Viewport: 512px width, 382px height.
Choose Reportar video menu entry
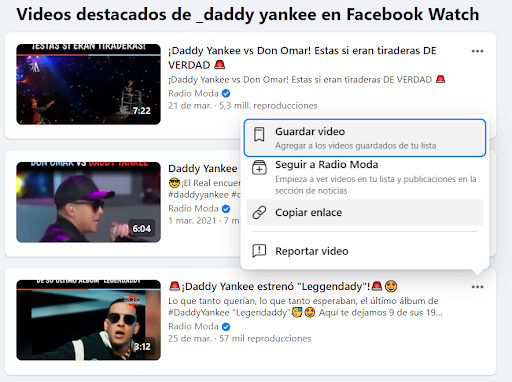(x=365, y=251)
